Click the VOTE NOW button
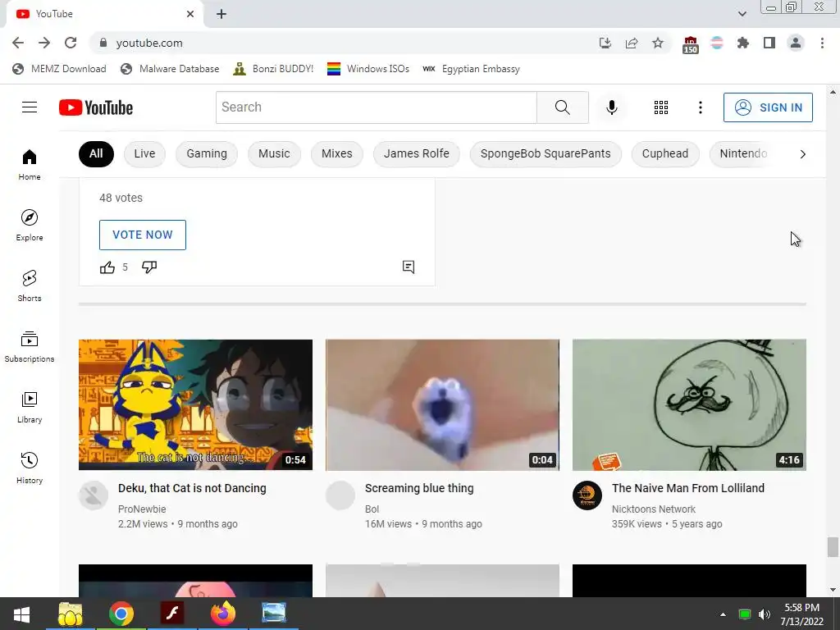 [x=143, y=235]
